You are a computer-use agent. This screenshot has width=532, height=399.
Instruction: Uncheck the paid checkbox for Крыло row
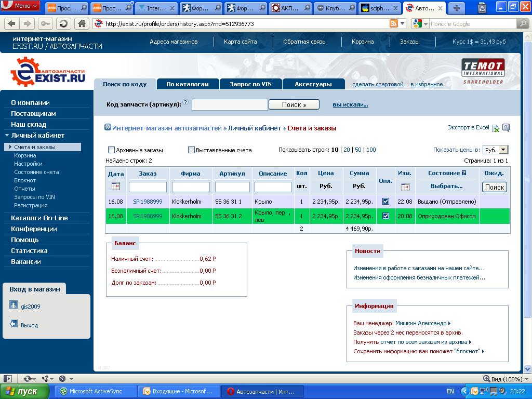point(385,202)
